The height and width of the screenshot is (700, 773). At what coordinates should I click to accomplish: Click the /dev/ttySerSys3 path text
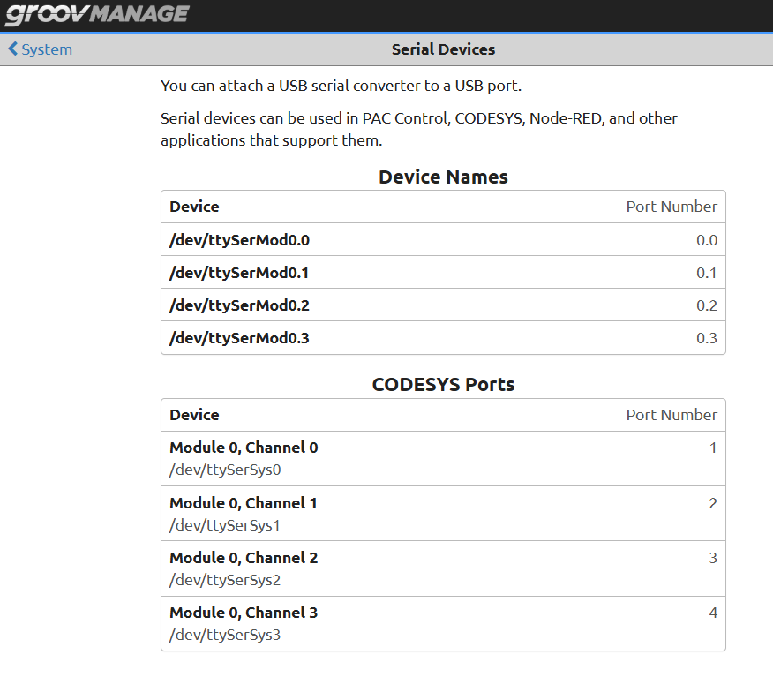point(225,634)
